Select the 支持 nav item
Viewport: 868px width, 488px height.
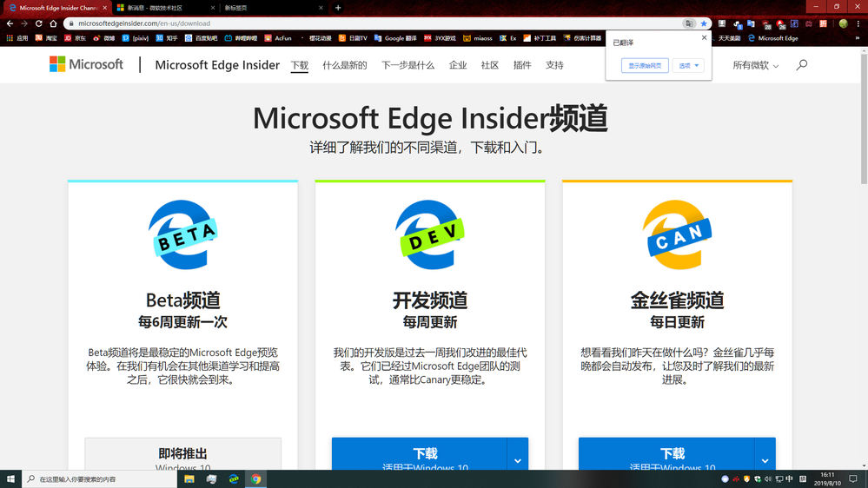click(554, 65)
